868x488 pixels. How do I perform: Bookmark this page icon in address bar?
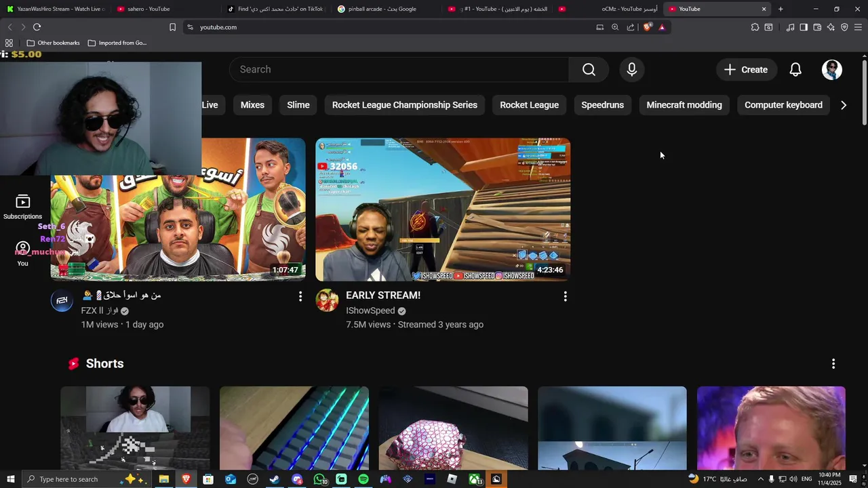point(172,27)
